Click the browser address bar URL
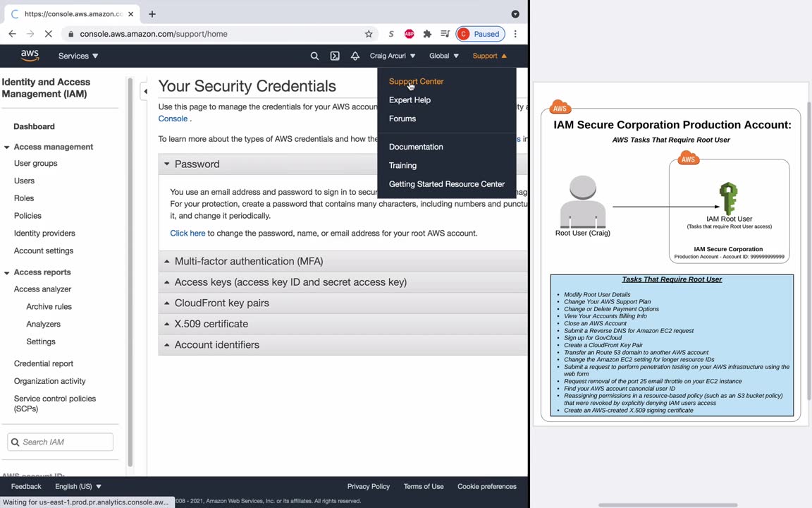This screenshot has width=812, height=508. pyautogui.click(x=153, y=34)
